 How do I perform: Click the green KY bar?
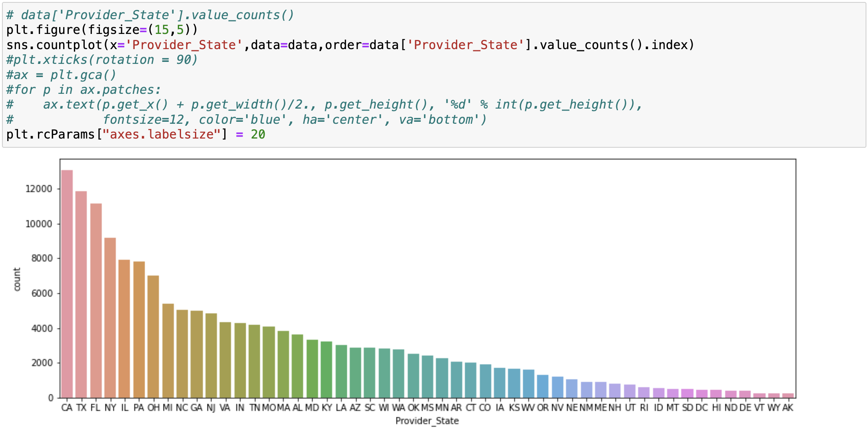pyautogui.click(x=326, y=369)
